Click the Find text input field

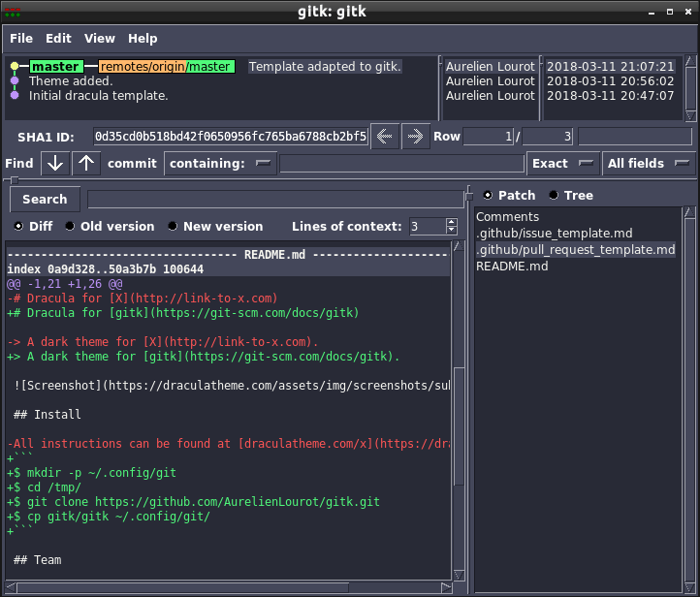(x=401, y=164)
